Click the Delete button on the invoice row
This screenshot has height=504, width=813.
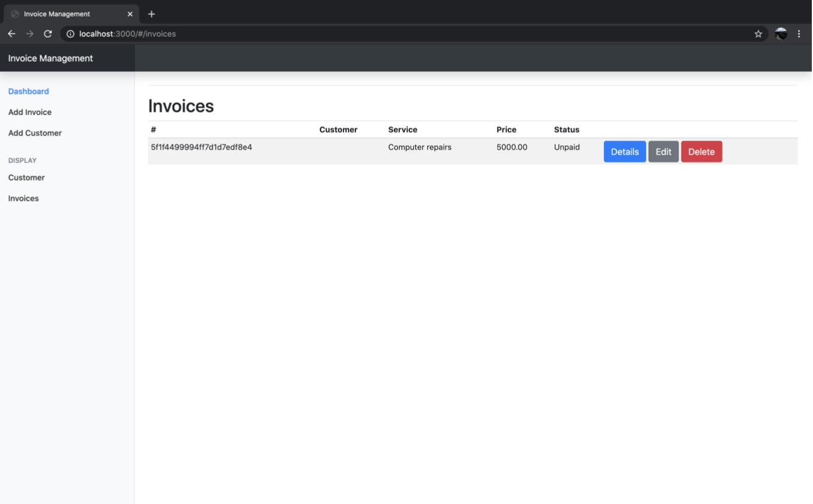[x=701, y=151]
